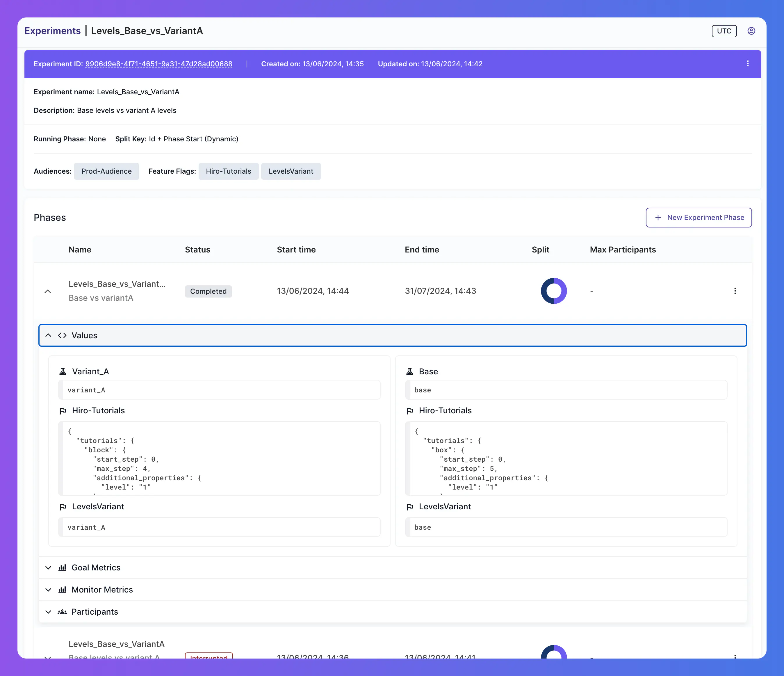Click the start time 13/06/2024, 14:44
784x676 pixels.
click(313, 291)
